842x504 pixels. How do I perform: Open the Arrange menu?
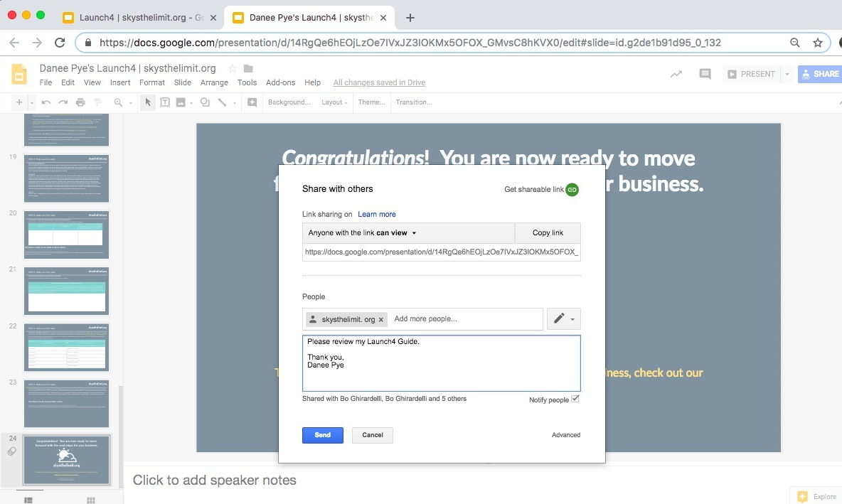tap(214, 82)
